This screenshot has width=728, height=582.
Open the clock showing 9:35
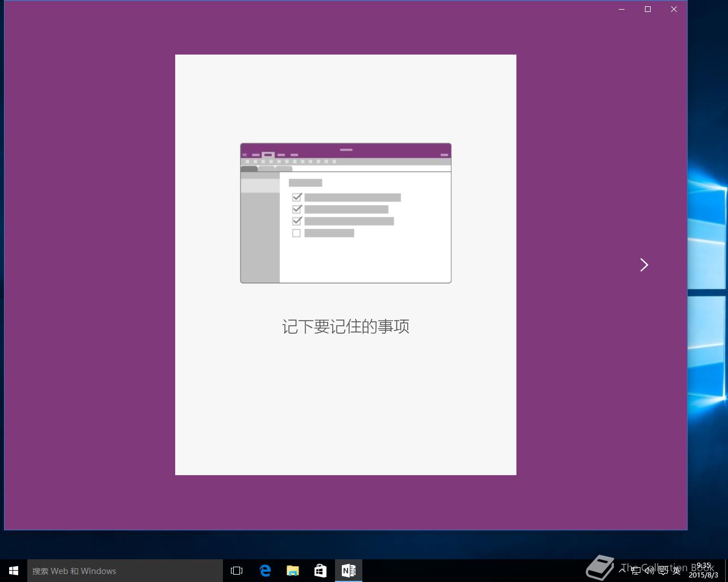tap(704, 571)
